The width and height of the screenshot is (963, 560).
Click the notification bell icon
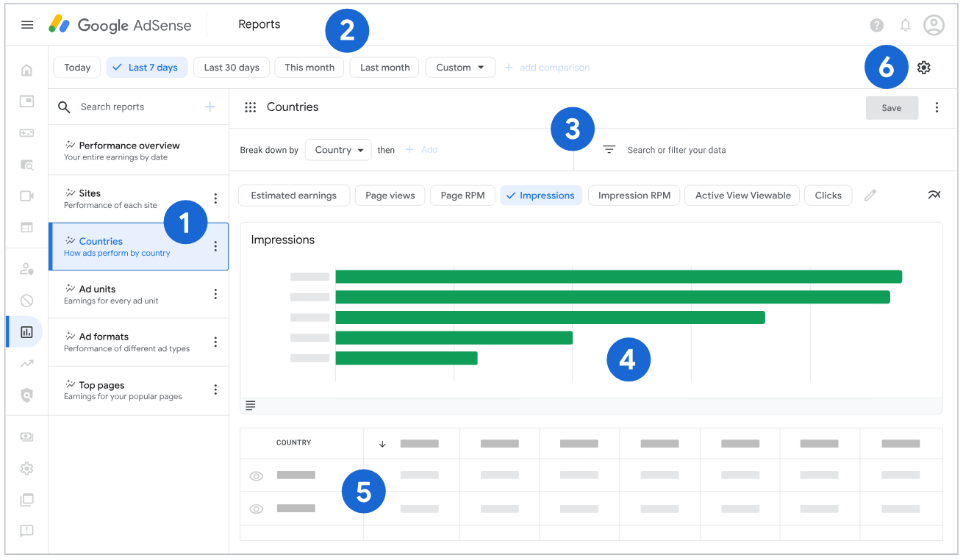pos(906,24)
